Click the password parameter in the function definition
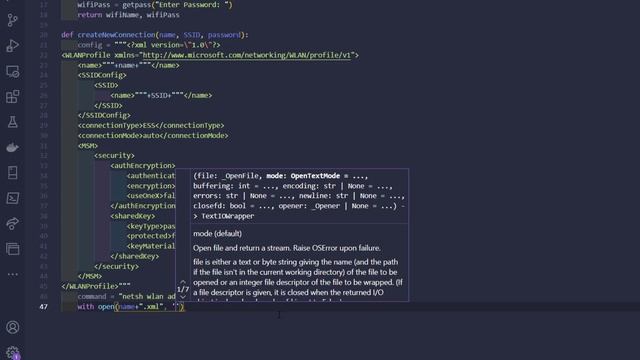Screen dimensions: 640x360 point(224,35)
